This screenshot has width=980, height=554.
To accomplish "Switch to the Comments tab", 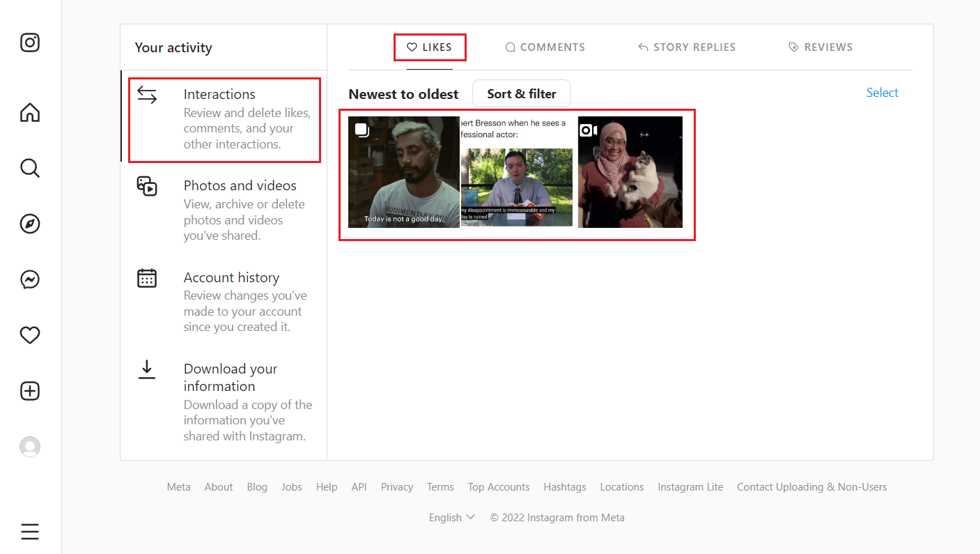I will pyautogui.click(x=545, y=47).
